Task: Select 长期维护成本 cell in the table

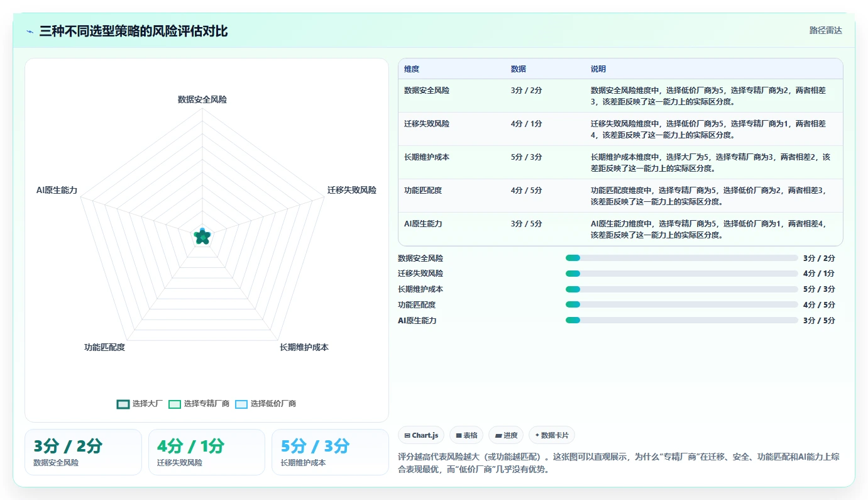Action: [x=427, y=157]
